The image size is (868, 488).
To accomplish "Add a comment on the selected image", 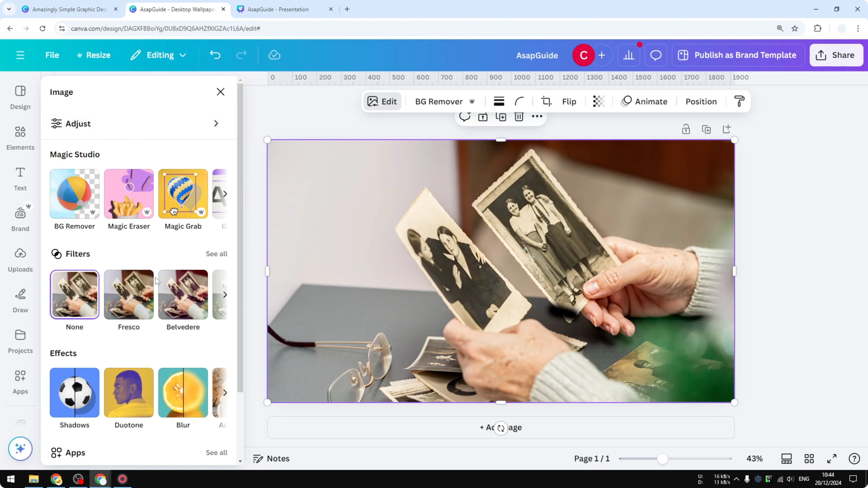I will pyautogui.click(x=465, y=117).
